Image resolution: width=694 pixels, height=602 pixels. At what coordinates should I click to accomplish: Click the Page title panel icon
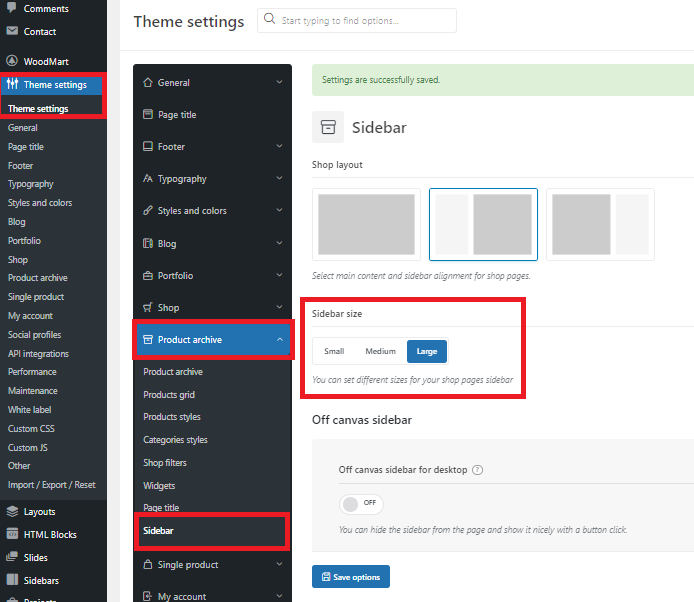point(148,114)
